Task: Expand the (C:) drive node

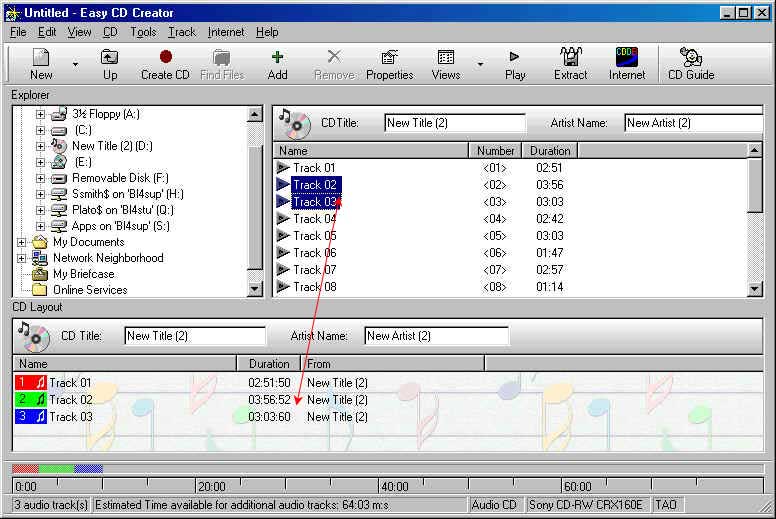Action: click(41, 131)
